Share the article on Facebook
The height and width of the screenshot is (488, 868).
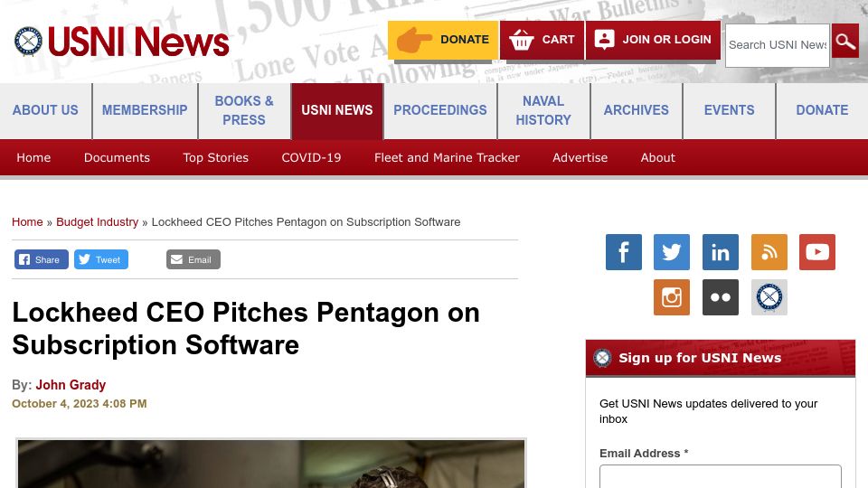42,259
